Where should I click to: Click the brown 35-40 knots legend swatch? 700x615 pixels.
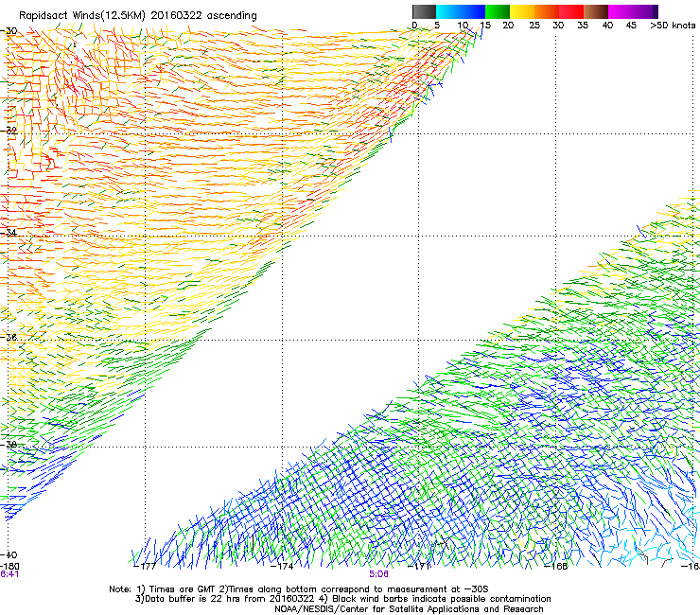[x=596, y=11]
